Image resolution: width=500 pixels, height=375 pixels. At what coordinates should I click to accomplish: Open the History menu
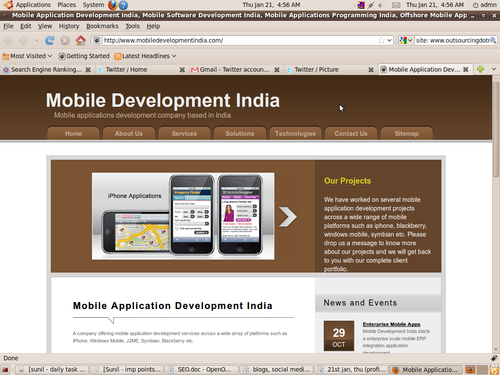[x=69, y=26]
